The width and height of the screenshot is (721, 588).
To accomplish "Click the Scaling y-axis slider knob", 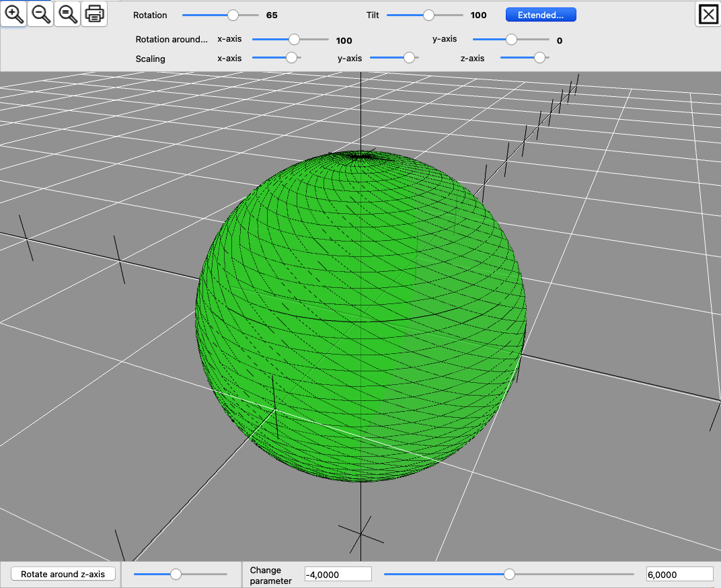I will tap(409, 58).
